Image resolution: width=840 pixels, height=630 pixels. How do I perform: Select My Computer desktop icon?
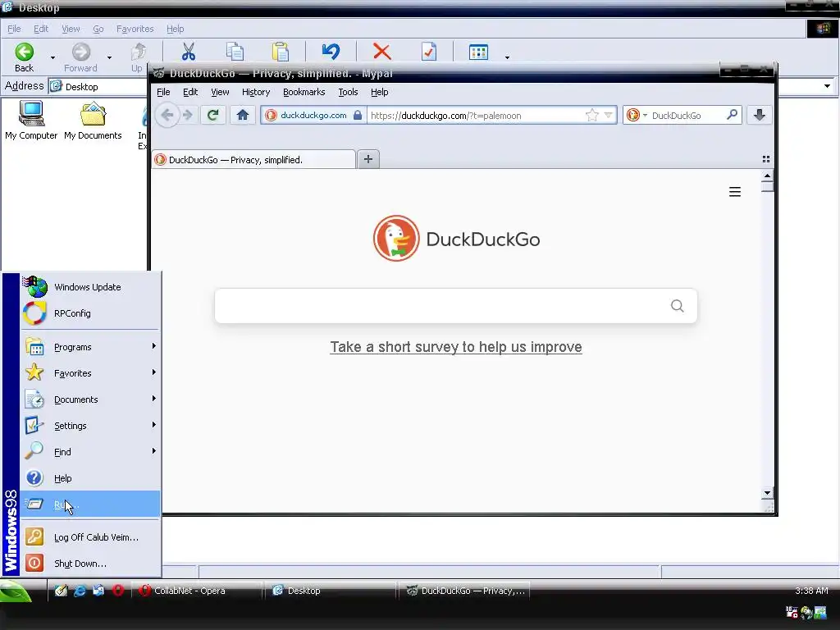click(x=31, y=121)
